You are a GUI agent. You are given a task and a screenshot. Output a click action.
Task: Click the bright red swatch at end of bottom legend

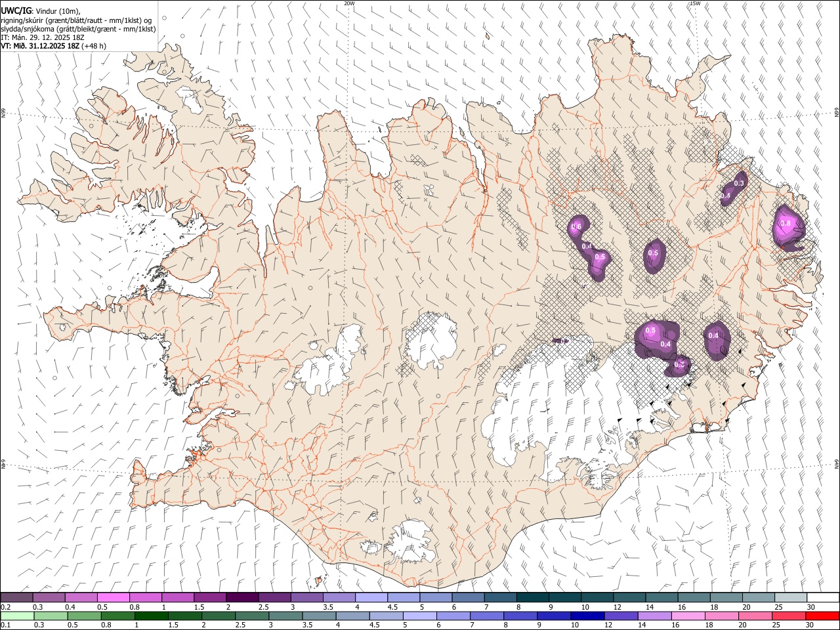tap(822, 616)
